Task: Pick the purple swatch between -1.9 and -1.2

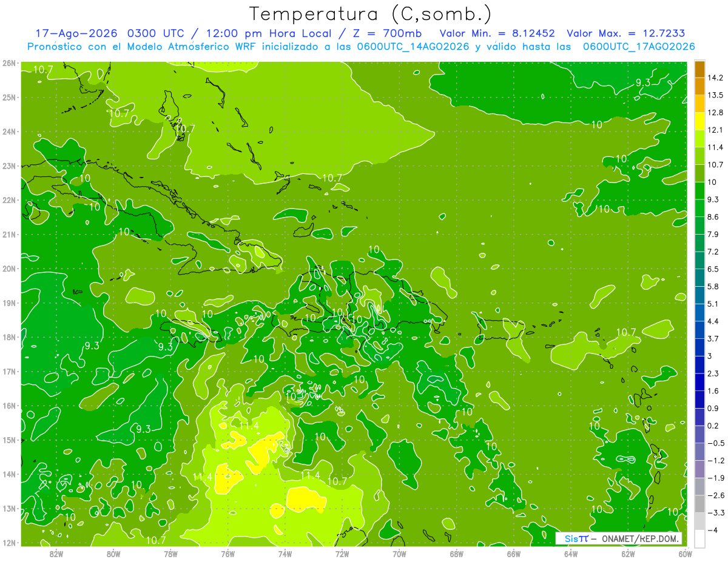Action: pyautogui.click(x=699, y=469)
